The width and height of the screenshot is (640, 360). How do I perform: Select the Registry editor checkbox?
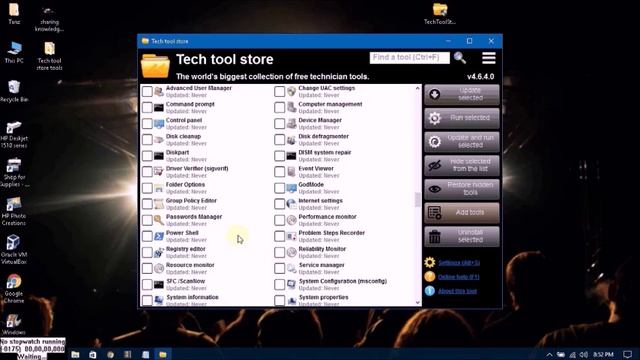[x=147, y=252]
